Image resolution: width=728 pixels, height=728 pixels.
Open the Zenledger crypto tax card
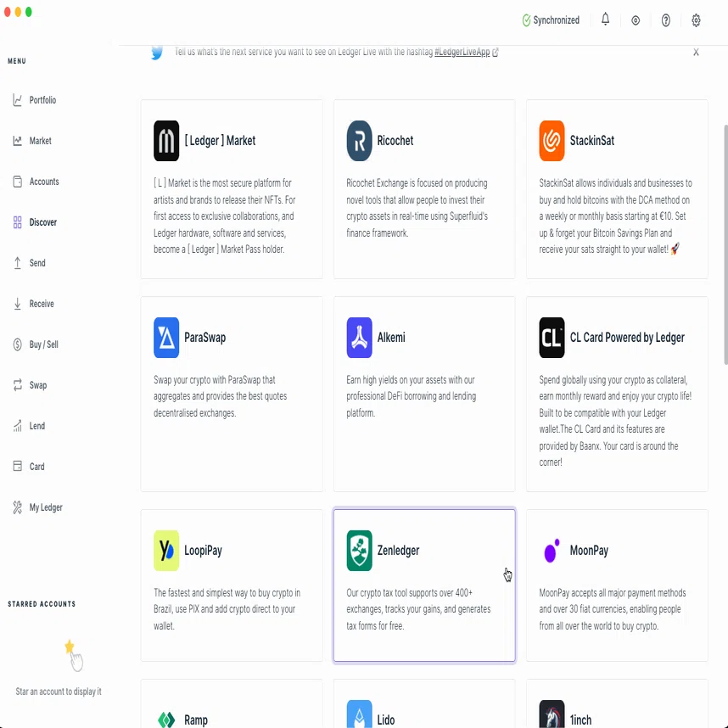[x=424, y=585]
